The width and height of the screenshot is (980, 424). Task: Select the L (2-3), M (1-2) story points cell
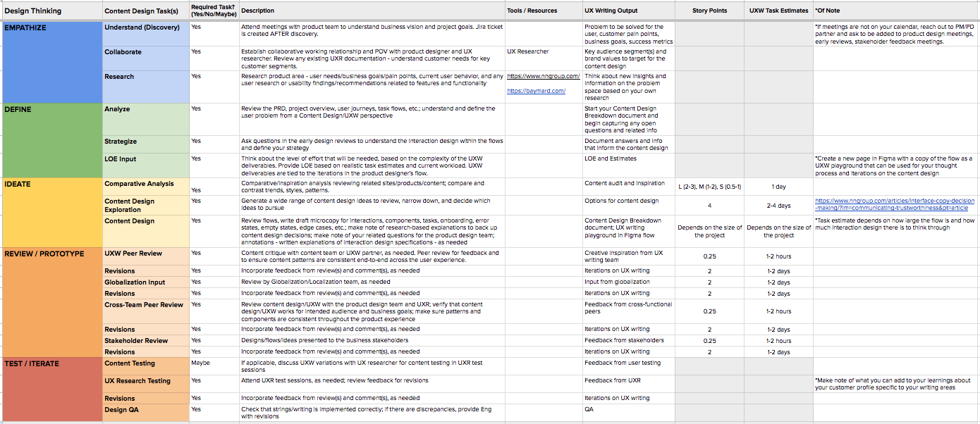click(x=709, y=187)
